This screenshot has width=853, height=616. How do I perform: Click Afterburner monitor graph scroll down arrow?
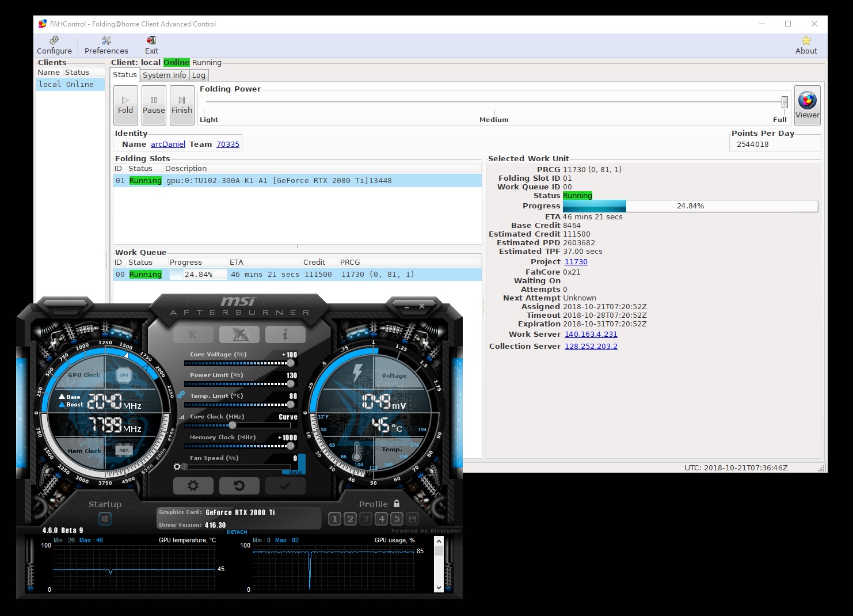(439, 588)
